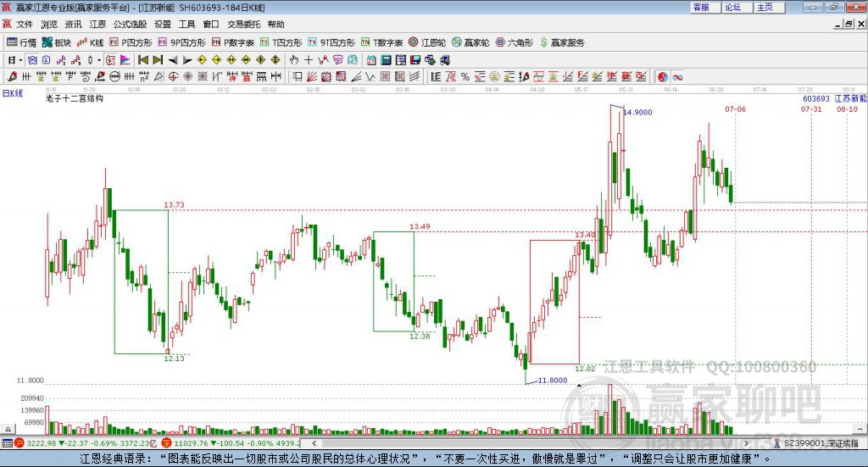Open the 浏览 menu

48,25
